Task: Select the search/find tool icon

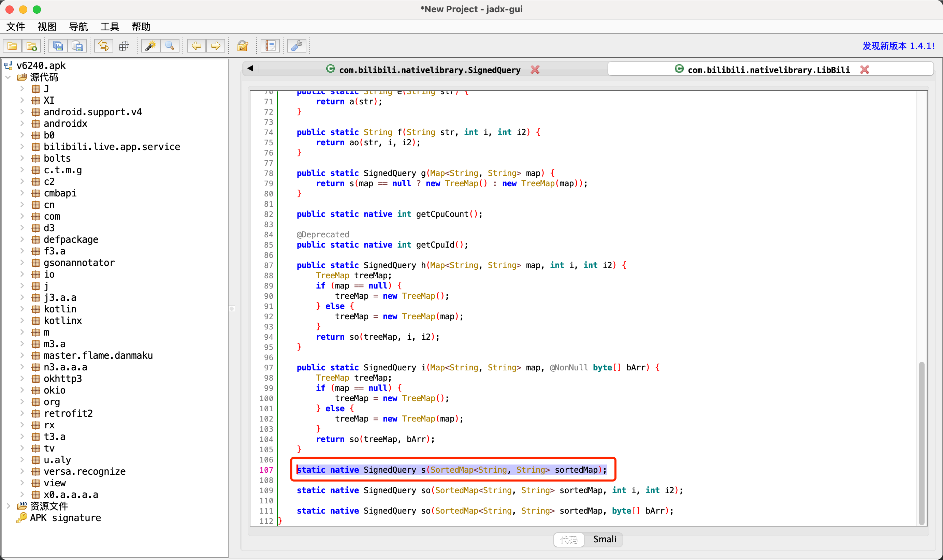Action: coord(170,45)
